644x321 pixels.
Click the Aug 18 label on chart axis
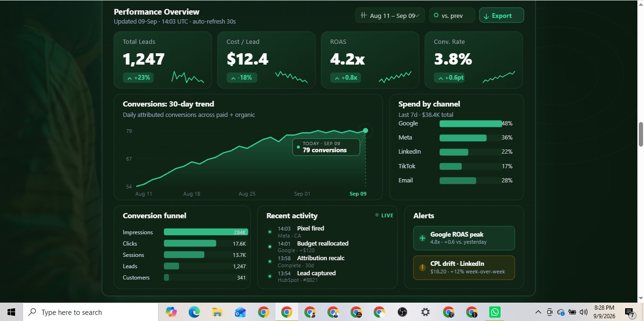192,194
